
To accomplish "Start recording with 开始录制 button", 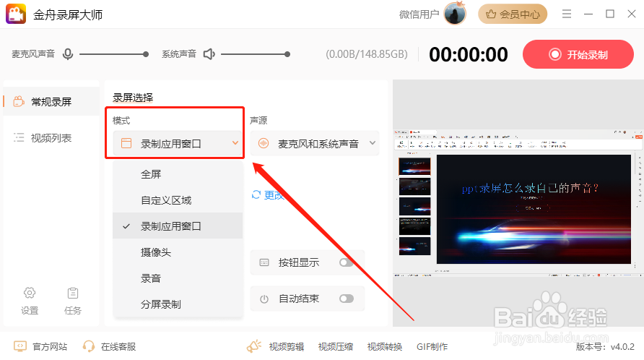I will click(578, 54).
